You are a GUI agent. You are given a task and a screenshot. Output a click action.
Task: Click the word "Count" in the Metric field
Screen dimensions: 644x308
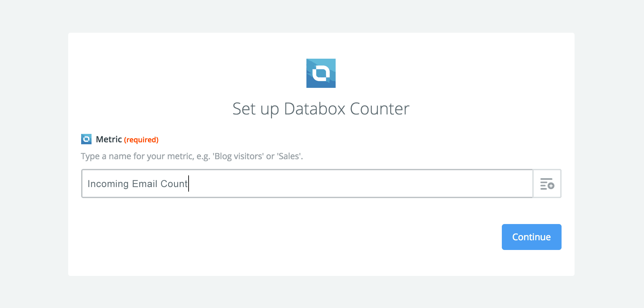(174, 184)
